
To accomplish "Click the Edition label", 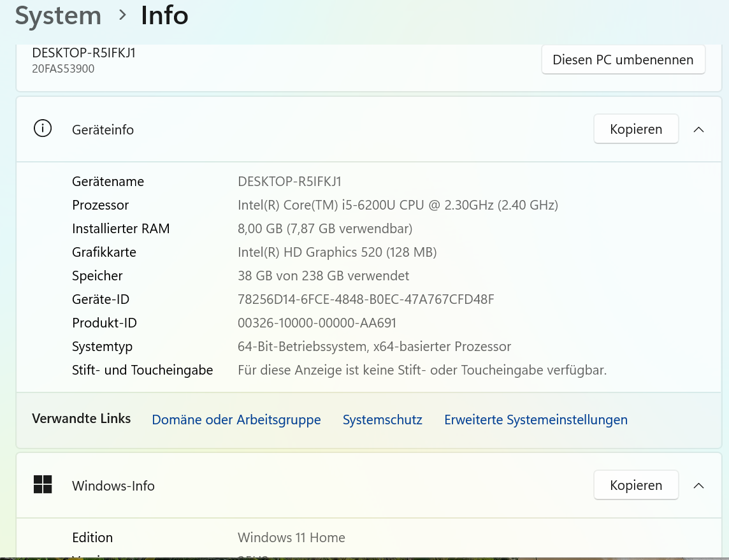I will pos(92,537).
